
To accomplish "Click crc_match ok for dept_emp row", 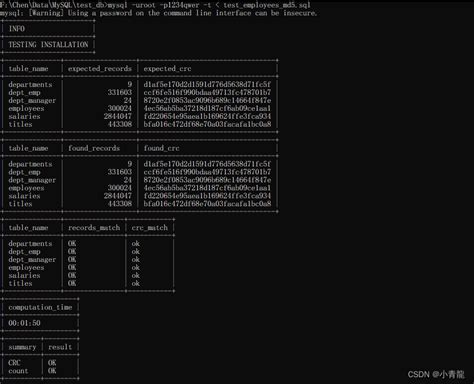I will tap(136, 252).
